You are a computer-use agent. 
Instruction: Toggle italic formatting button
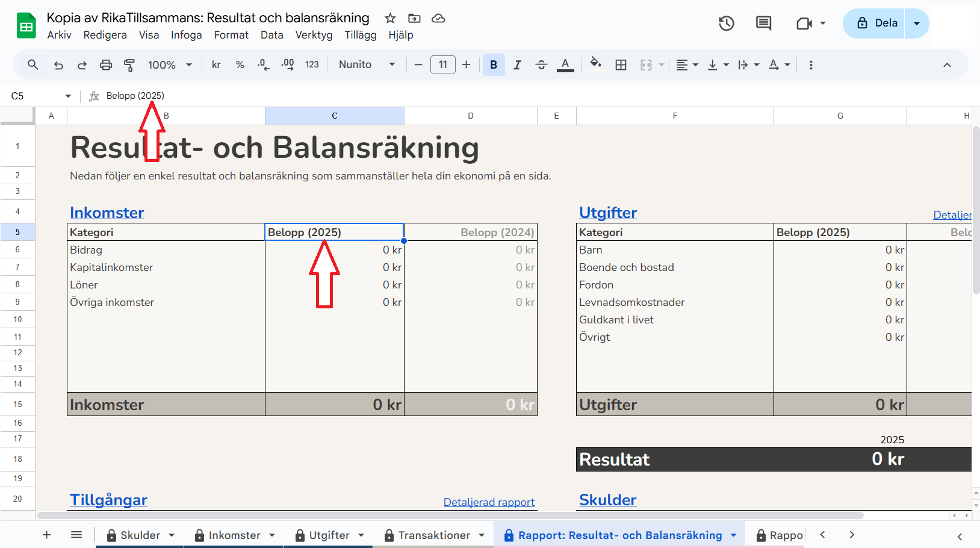(517, 65)
